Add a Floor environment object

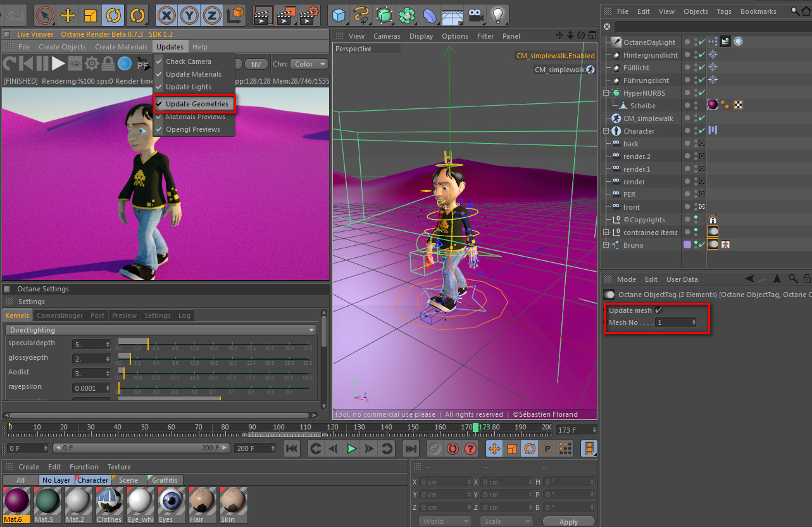point(452,14)
